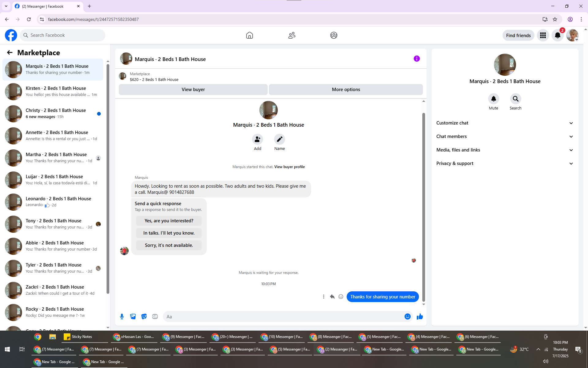Send quick response 'Yes, are you interested?'
The image size is (588, 368).
169,221
